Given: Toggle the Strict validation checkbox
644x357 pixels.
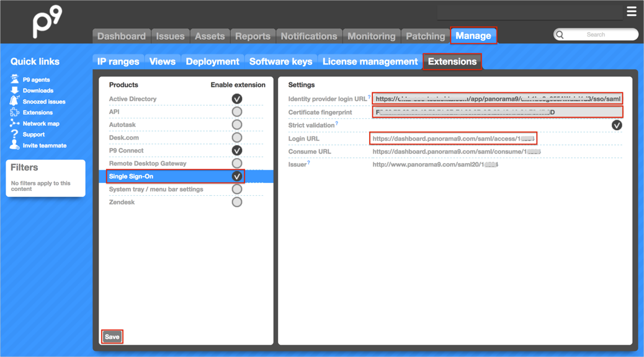Looking at the screenshot, I should (616, 125).
